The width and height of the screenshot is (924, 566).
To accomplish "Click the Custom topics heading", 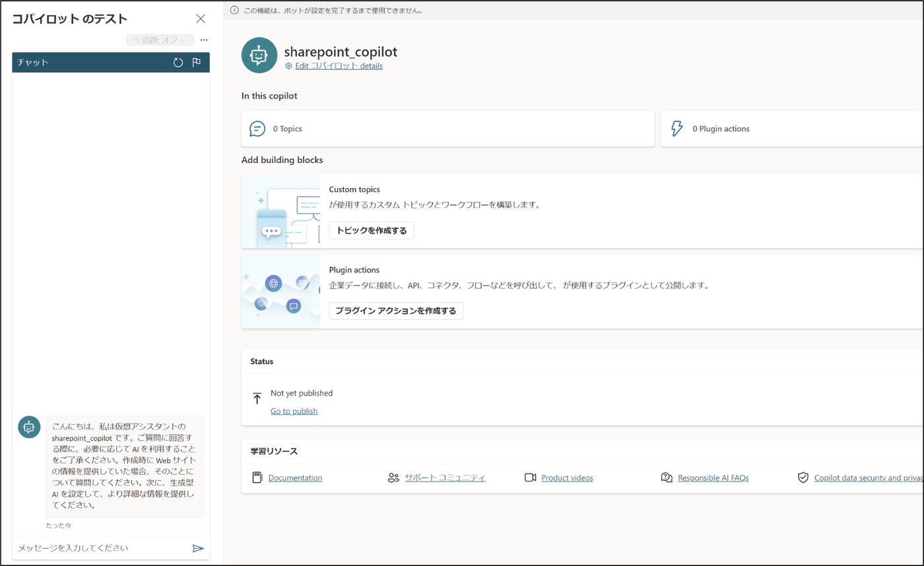I will [x=354, y=189].
